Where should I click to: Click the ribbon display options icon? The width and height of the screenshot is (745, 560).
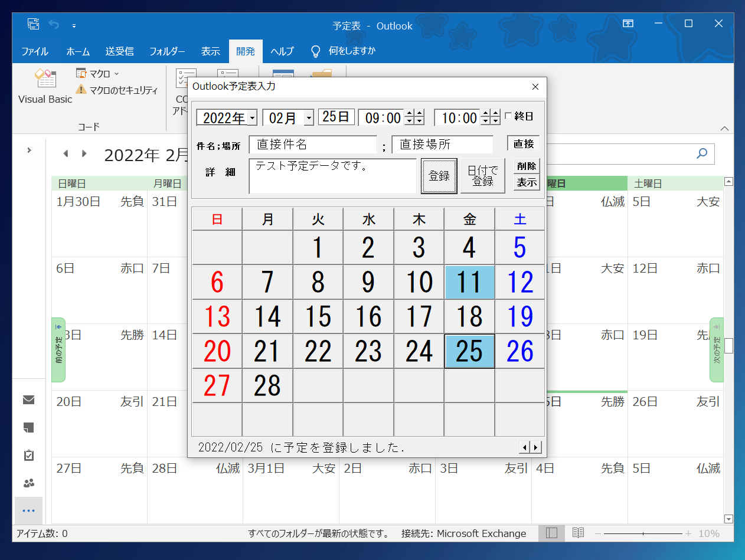(629, 24)
